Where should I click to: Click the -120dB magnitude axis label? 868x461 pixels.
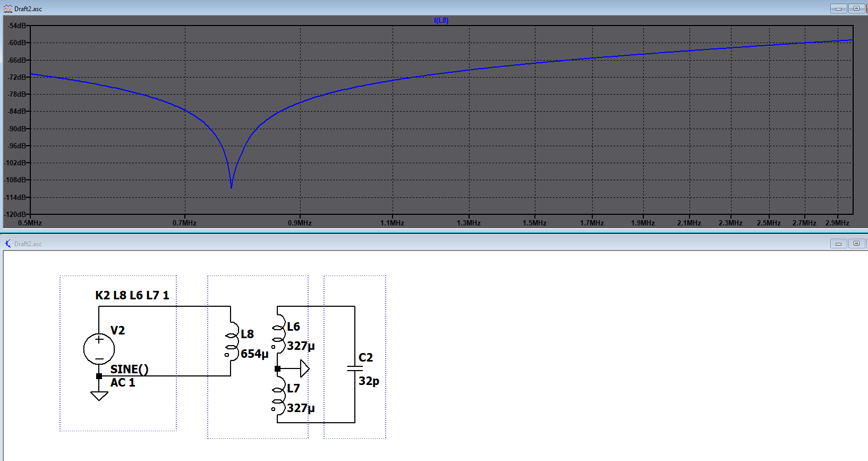tap(15, 214)
